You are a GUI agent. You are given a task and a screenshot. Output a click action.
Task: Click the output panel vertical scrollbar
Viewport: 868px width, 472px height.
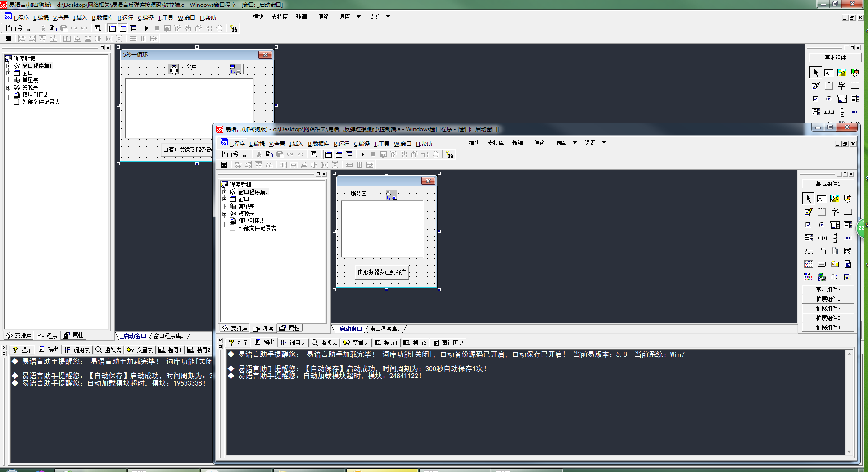click(x=849, y=403)
